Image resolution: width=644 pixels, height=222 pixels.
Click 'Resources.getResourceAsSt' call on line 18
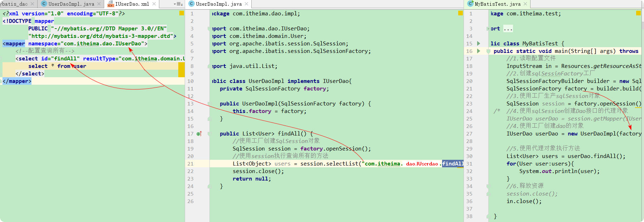tap(601, 66)
